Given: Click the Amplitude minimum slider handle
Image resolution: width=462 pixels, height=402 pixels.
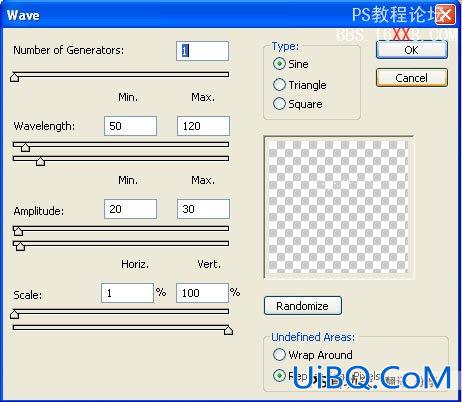Looking at the screenshot, I should point(18,231).
